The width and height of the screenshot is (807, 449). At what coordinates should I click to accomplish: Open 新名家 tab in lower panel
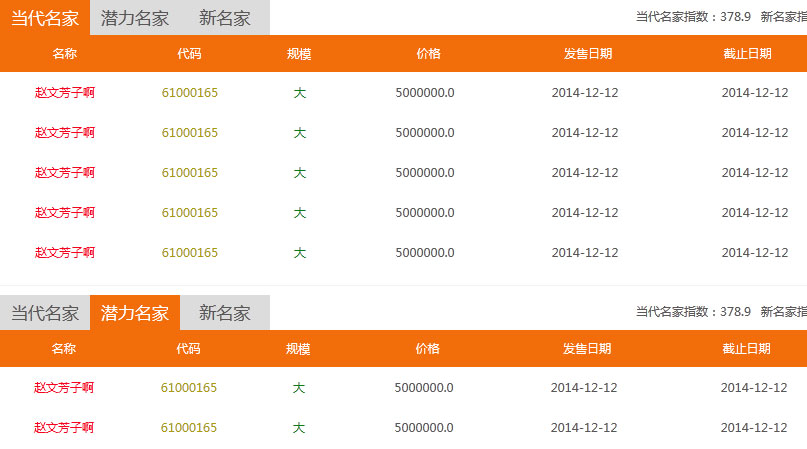[x=225, y=313]
